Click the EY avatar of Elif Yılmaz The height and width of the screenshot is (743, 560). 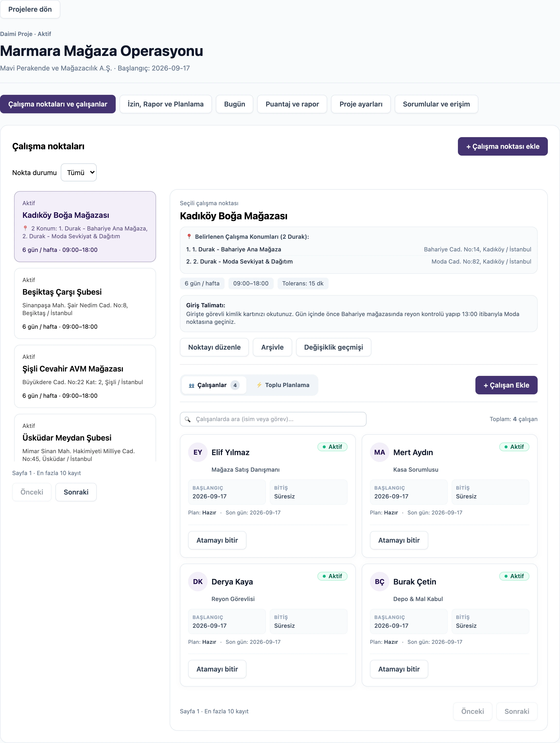(198, 452)
